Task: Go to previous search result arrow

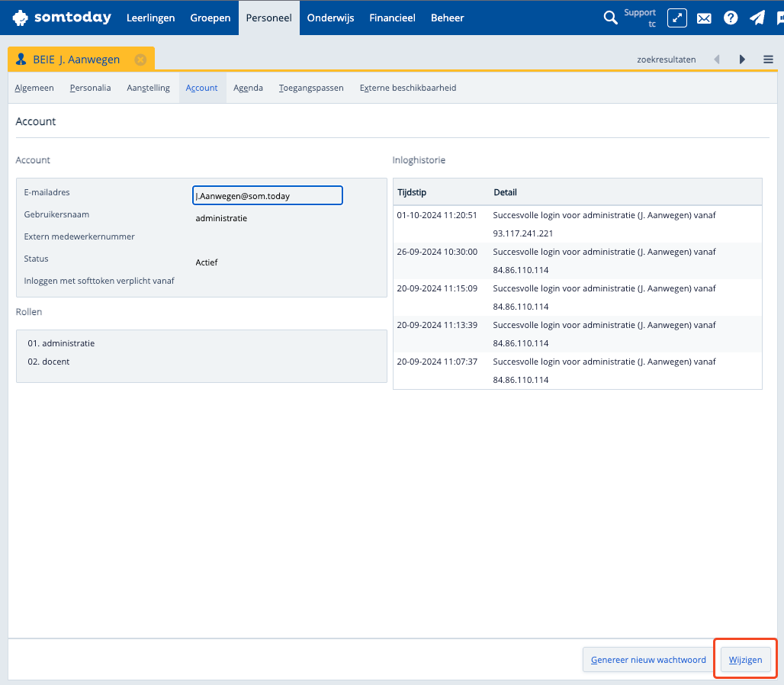Action: click(x=717, y=59)
